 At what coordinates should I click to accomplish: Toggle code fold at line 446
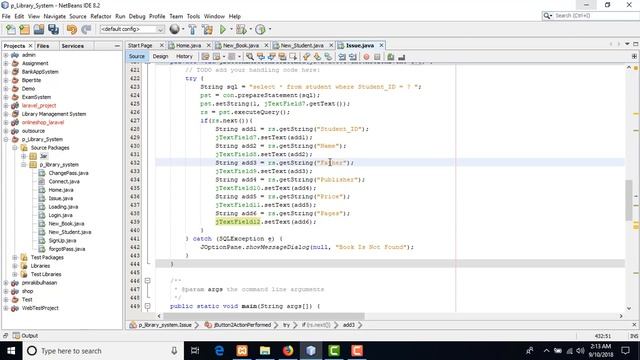click(147, 280)
